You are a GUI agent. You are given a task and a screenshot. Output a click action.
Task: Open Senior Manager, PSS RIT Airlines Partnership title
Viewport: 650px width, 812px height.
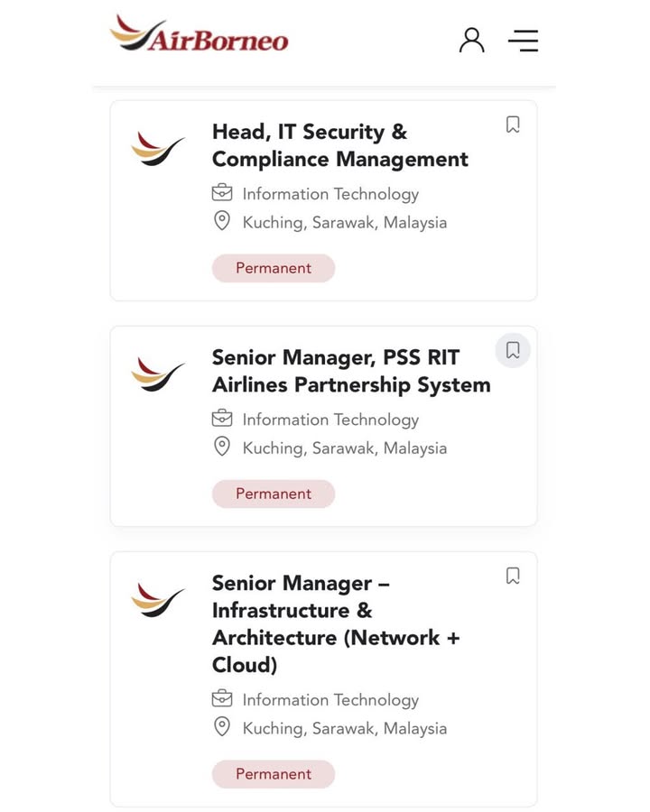click(351, 371)
